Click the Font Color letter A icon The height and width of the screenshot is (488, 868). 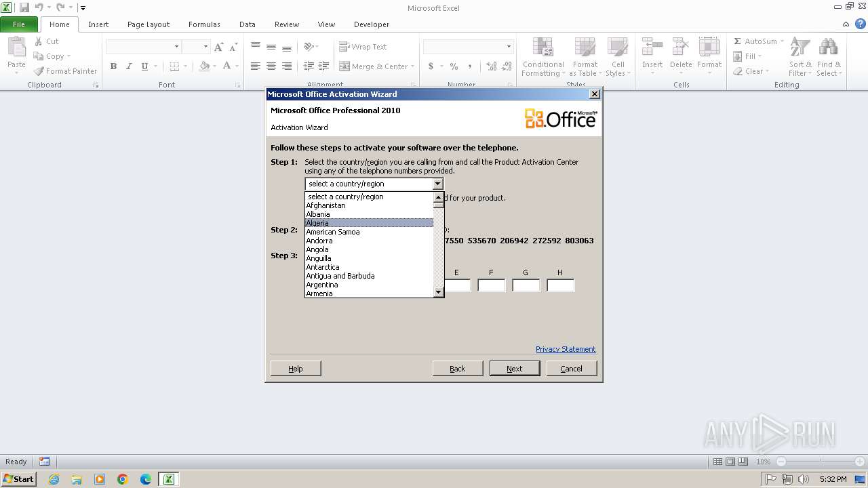point(226,66)
